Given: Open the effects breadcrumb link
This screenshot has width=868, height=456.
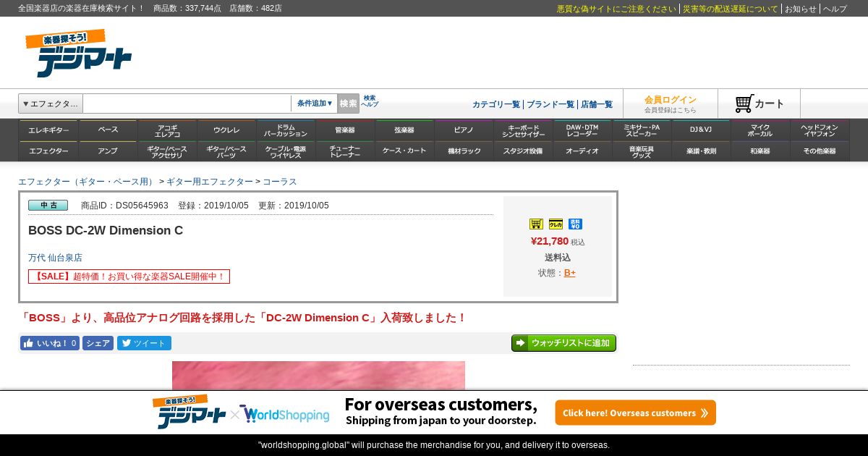Looking at the screenshot, I should coord(87,182).
